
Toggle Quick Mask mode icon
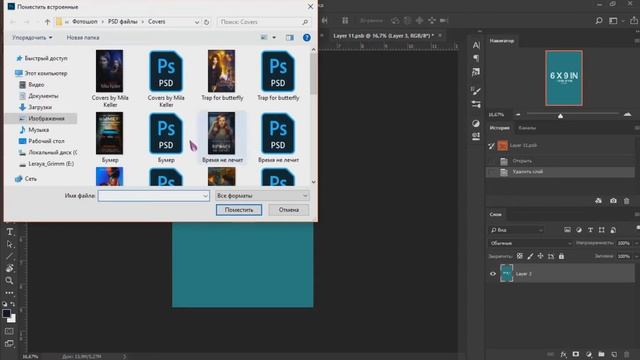(9, 331)
